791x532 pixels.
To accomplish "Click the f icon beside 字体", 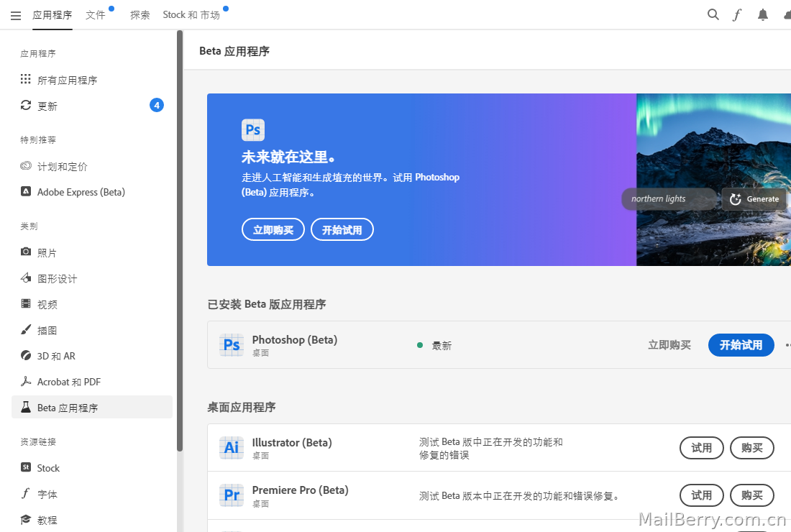I will [x=25, y=493].
